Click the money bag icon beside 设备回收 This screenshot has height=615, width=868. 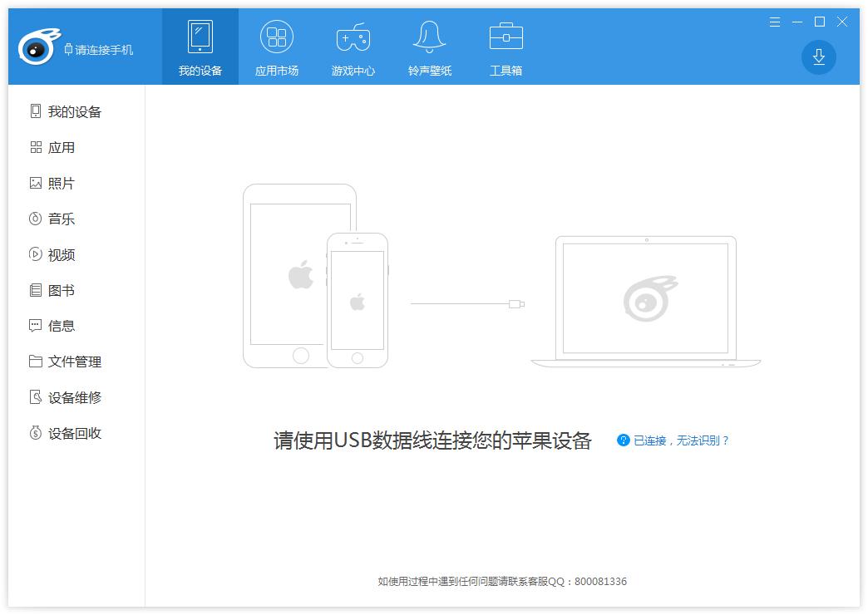click(x=36, y=433)
